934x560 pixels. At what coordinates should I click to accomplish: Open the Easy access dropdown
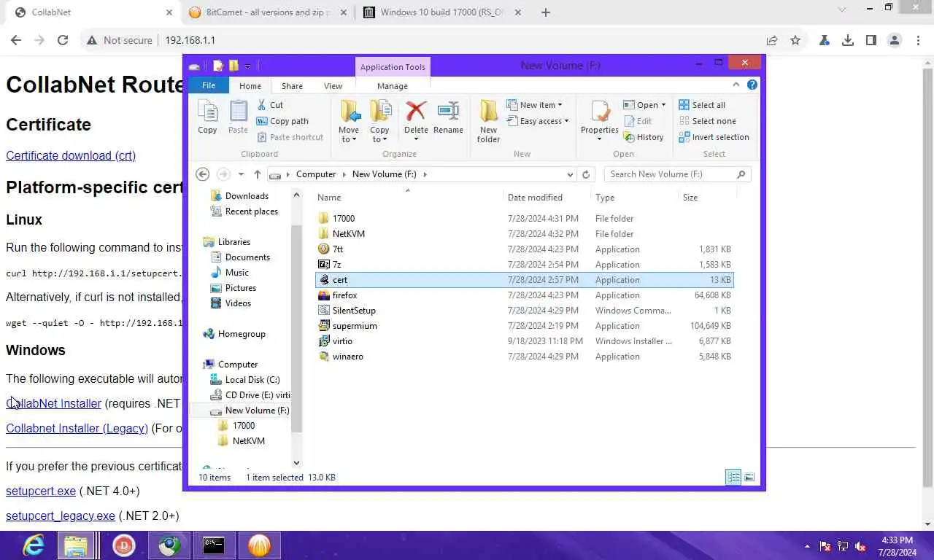tap(537, 121)
